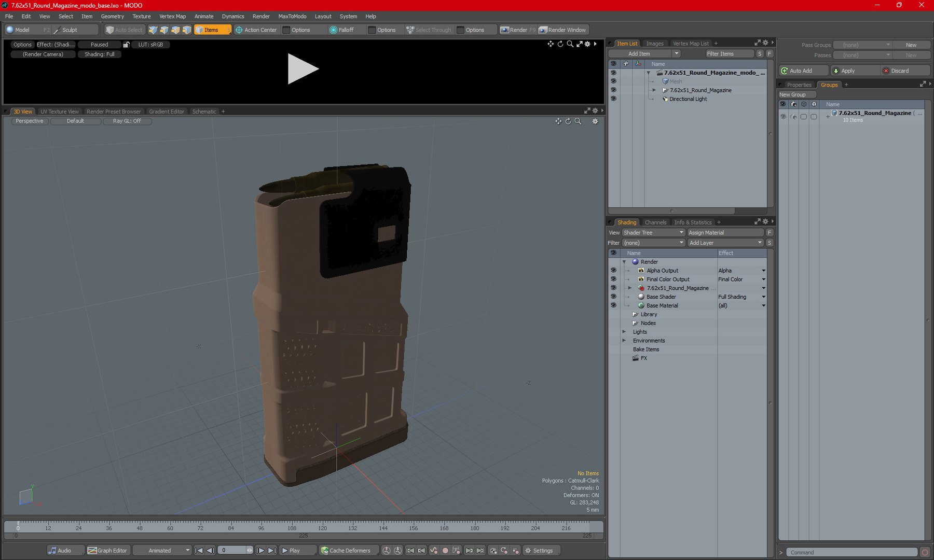This screenshot has height=560, width=934.
Task: Toggle visibility of Base Material layer
Action: click(613, 306)
